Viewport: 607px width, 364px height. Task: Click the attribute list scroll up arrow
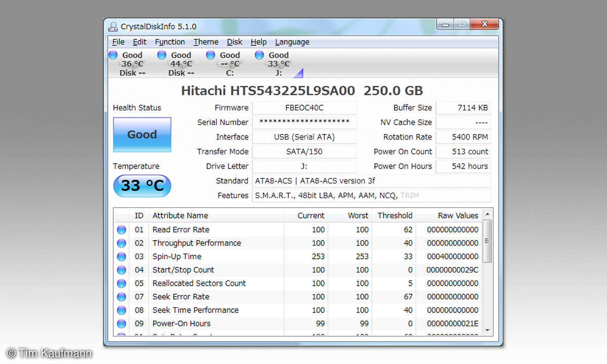(x=487, y=214)
